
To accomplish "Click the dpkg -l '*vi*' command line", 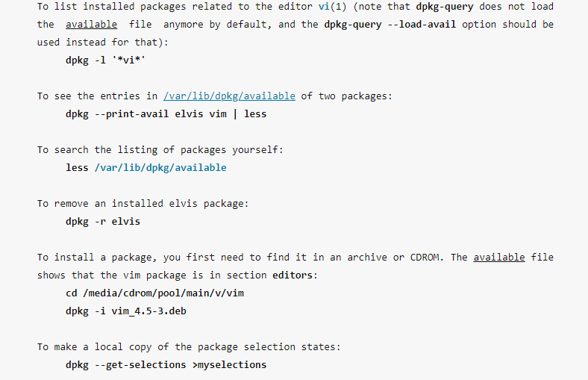I will point(104,60).
